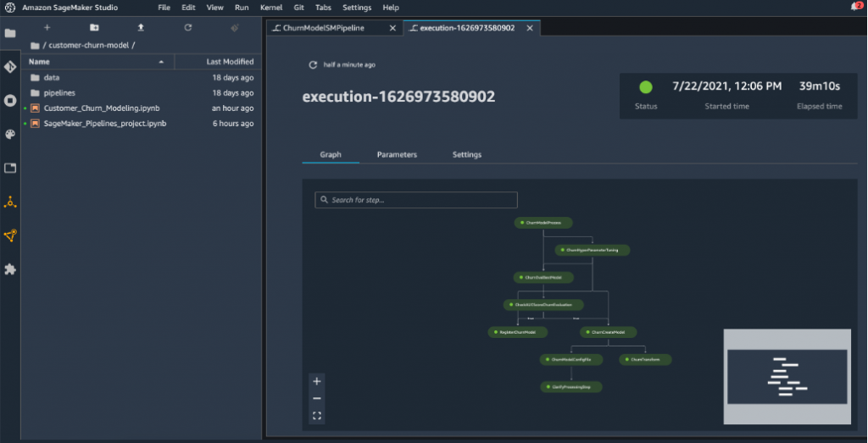868x443 pixels.
Task: Open the running terminals and kernels icon
Action: [10, 100]
